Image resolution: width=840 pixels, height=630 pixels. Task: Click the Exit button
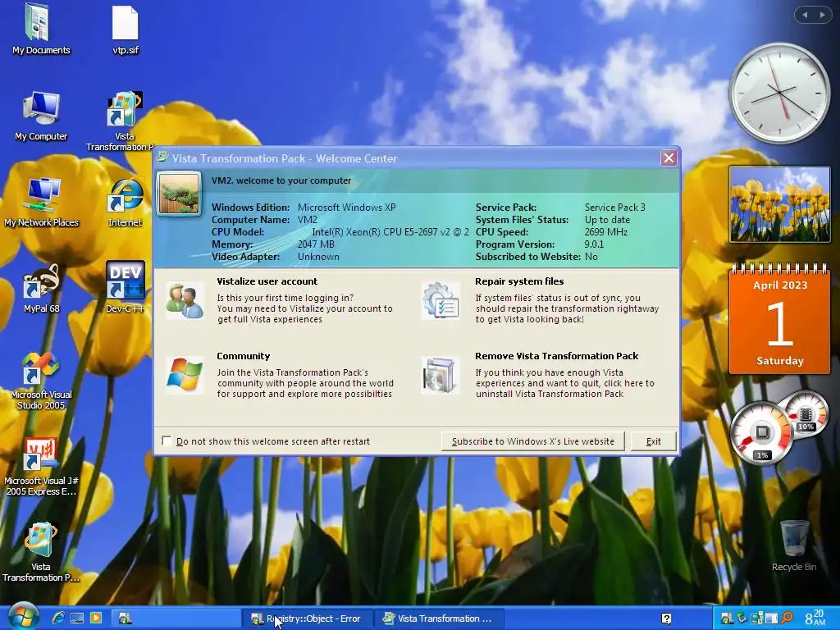click(x=653, y=441)
